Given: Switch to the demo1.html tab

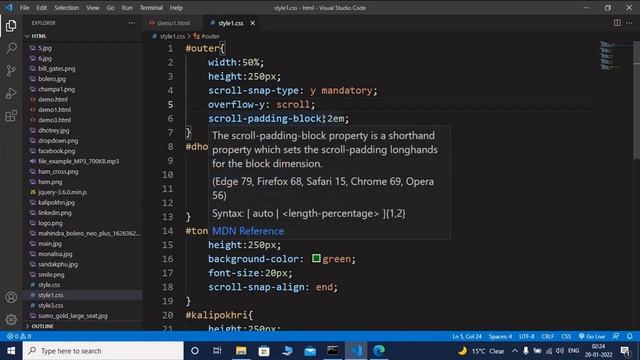Looking at the screenshot, I should coord(173,23).
